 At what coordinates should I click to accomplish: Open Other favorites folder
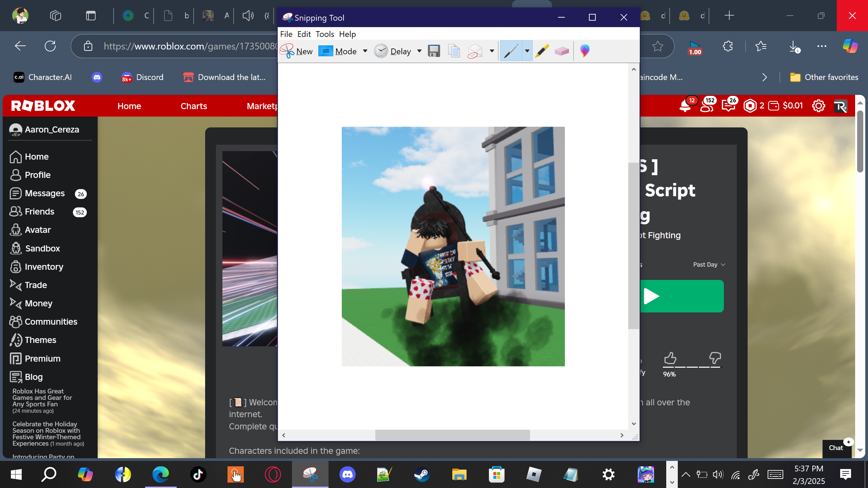coord(824,77)
